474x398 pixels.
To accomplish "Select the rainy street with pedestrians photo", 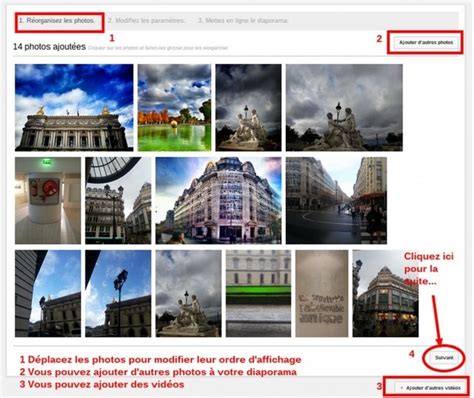I will click(336, 201).
